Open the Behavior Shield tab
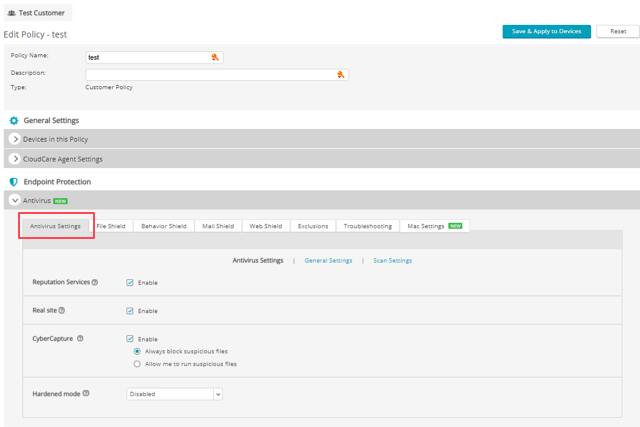This screenshot has height=427, width=640. (163, 226)
